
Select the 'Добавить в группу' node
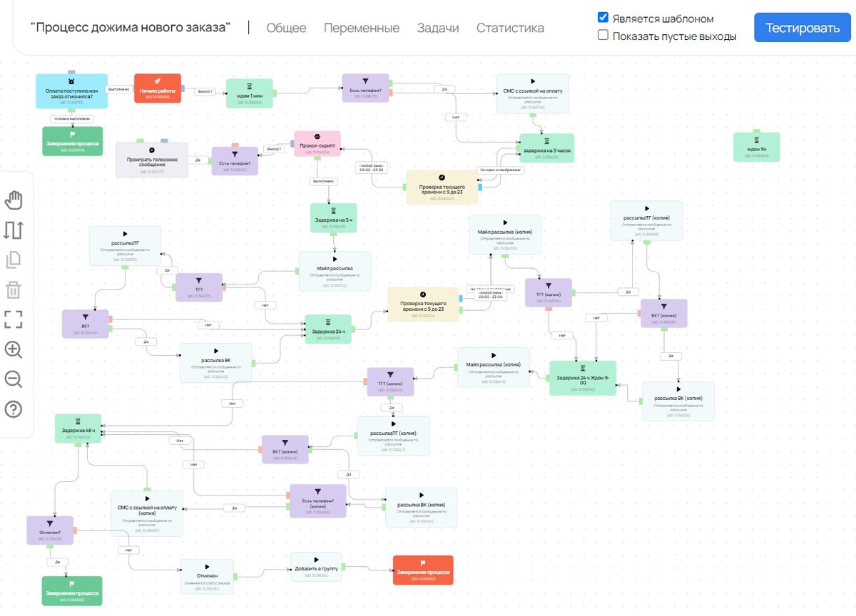(316, 568)
